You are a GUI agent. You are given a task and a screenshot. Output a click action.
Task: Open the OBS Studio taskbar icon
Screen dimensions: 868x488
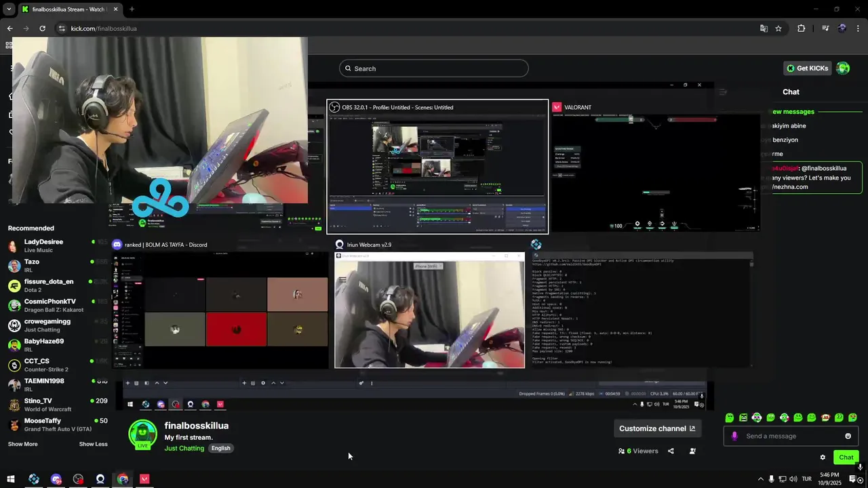click(x=79, y=479)
